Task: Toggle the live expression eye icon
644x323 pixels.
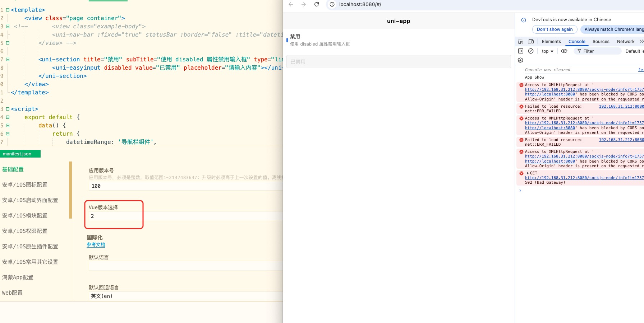Action: 564,51
